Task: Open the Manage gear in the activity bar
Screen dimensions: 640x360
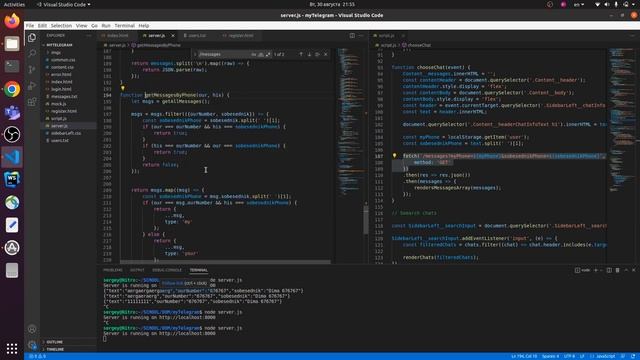Action: pos(32,345)
